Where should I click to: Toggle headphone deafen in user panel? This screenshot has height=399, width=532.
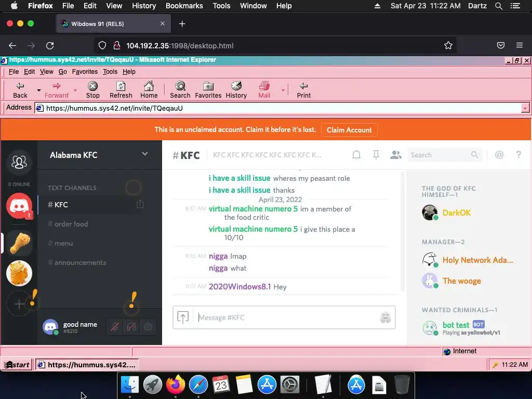pyautogui.click(x=131, y=327)
